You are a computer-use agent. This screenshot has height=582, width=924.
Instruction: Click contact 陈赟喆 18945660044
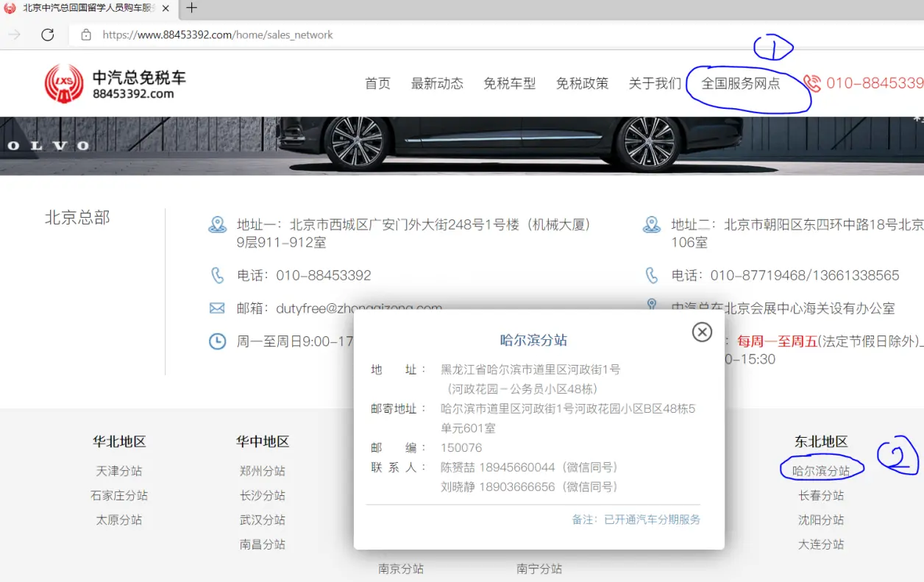[x=530, y=467]
